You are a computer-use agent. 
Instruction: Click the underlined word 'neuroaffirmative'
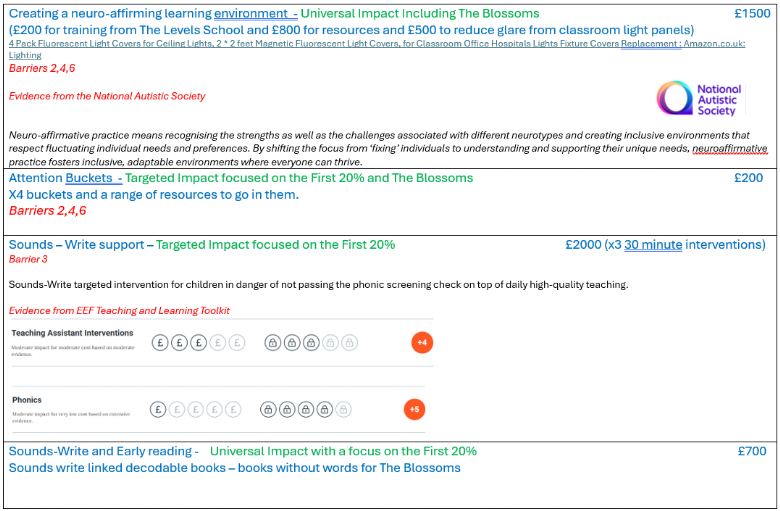click(729, 148)
